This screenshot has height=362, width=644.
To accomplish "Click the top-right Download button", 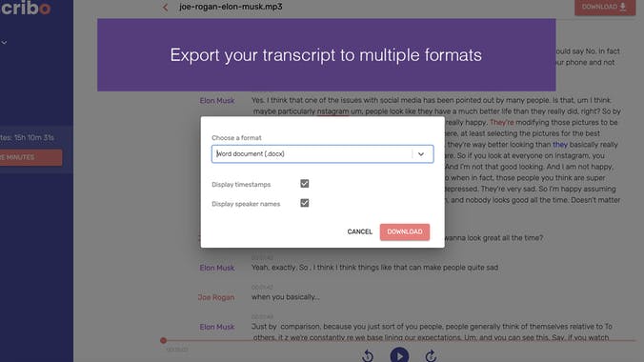I will 605,7.
